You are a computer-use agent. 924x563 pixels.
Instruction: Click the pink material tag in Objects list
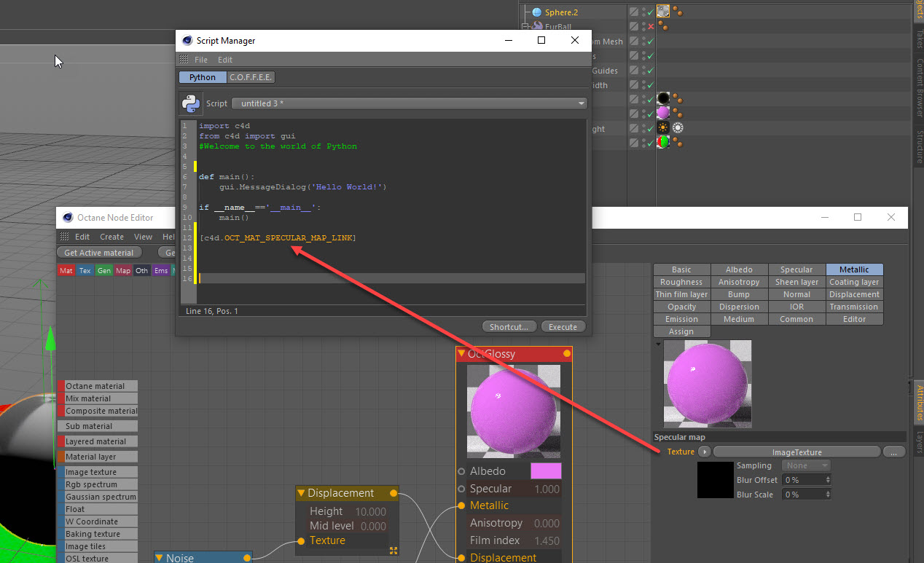point(663,113)
